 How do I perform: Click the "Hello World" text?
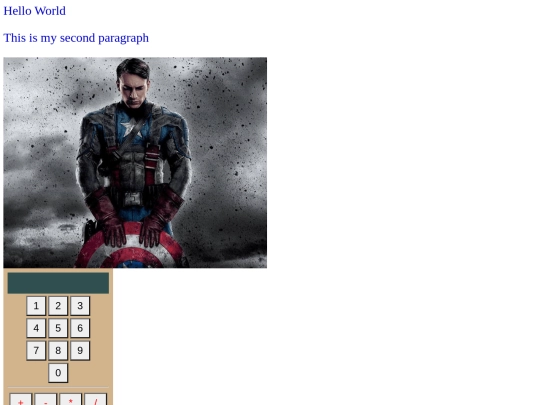[x=34, y=11]
